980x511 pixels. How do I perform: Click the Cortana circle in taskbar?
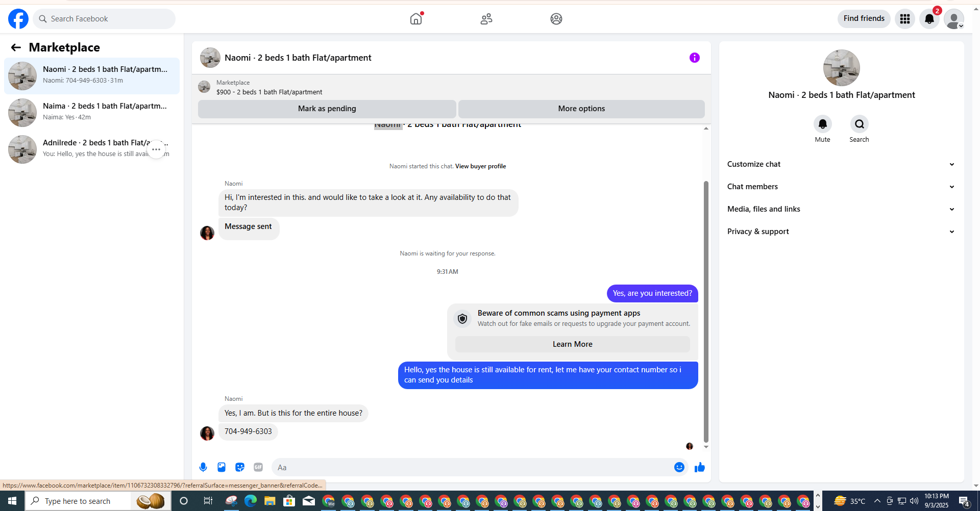click(x=184, y=501)
